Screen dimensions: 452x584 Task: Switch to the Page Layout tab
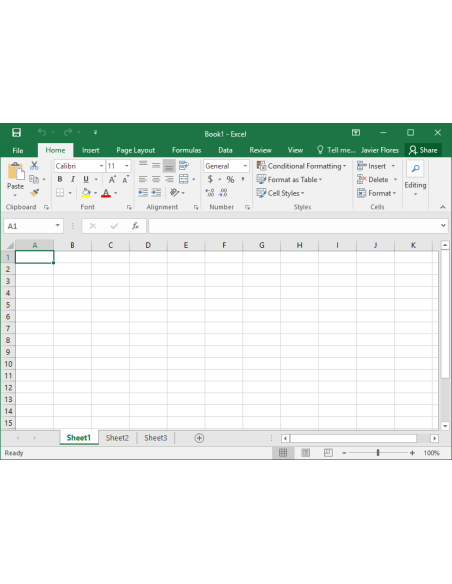pyautogui.click(x=136, y=150)
